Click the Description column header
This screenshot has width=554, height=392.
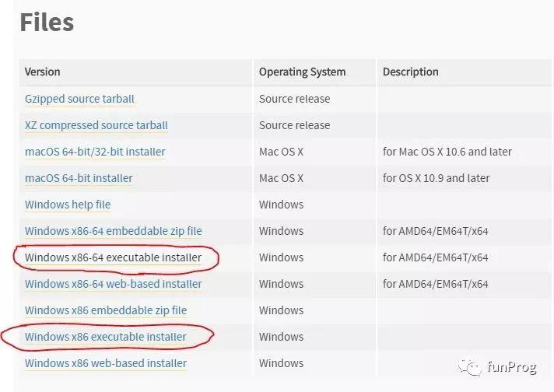411,72
